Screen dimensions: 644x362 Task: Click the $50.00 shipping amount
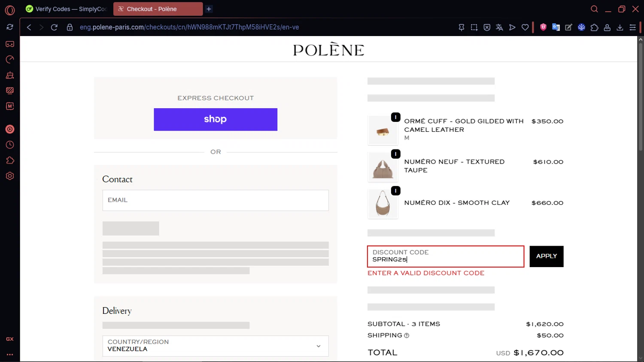tap(550, 335)
